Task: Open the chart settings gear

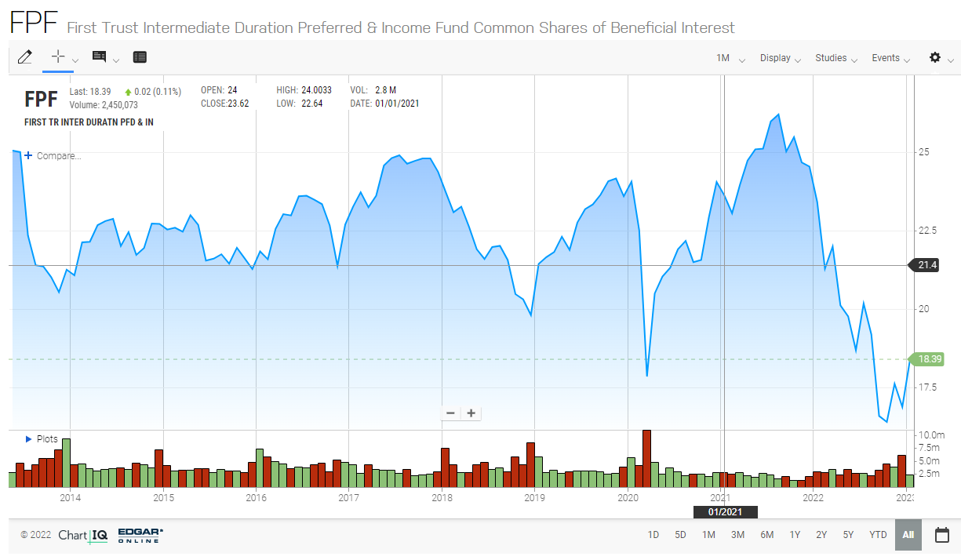Action: pyautogui.click(x=935, y=58)
